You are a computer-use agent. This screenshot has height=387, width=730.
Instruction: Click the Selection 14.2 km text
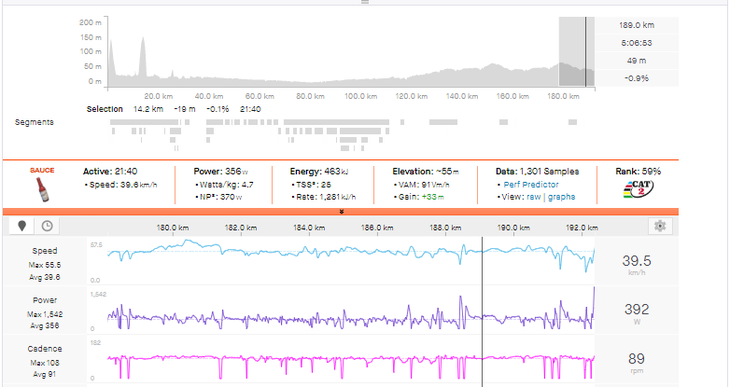pos(125,109)
